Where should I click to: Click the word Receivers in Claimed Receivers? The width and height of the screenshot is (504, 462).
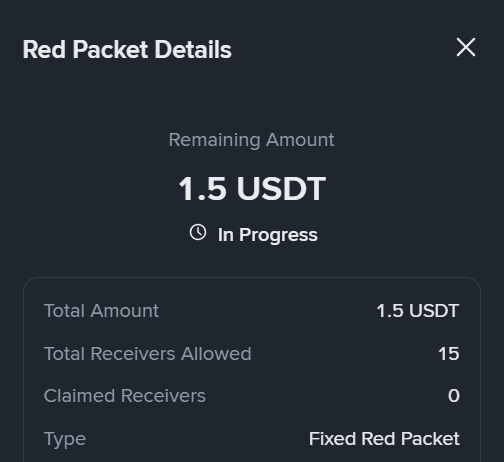pos(163,396)
